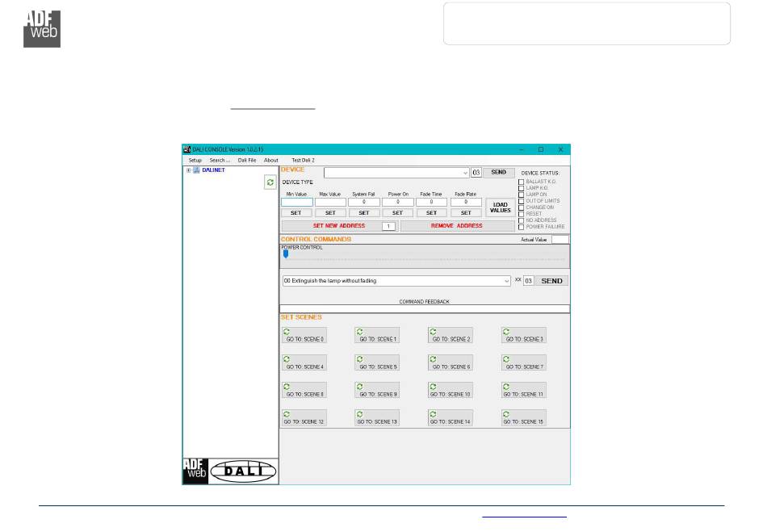Open the Dali File menu
The height and width of the screenshot is (532, 767).
247,161
